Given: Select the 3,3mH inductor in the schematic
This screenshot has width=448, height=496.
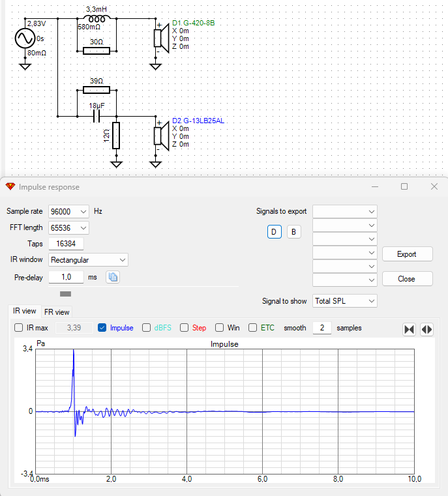Looking at the screenshot, I should pos(97,18).
